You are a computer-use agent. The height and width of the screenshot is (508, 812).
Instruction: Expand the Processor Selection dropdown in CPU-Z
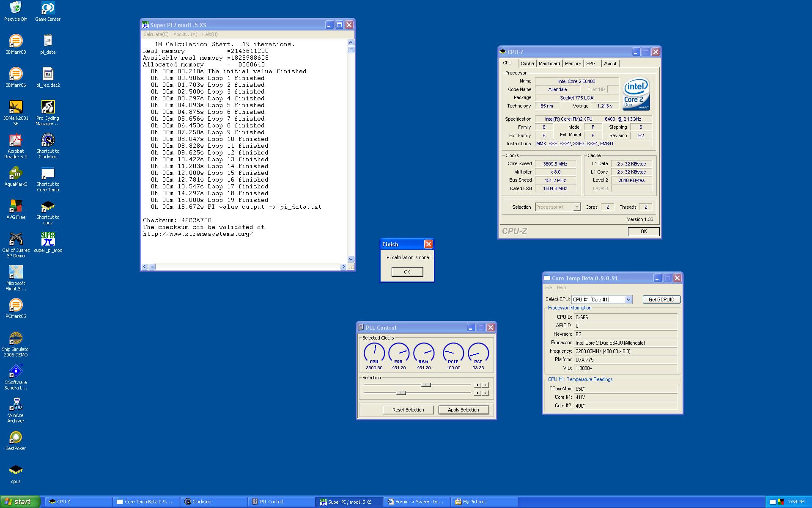(576, 207)
